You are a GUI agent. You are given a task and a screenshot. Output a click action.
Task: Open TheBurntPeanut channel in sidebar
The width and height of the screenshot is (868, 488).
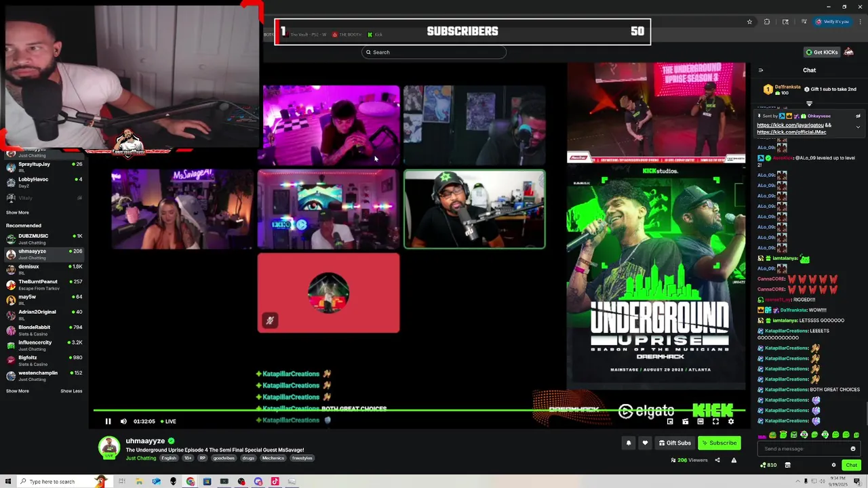(x=44, y=285)
